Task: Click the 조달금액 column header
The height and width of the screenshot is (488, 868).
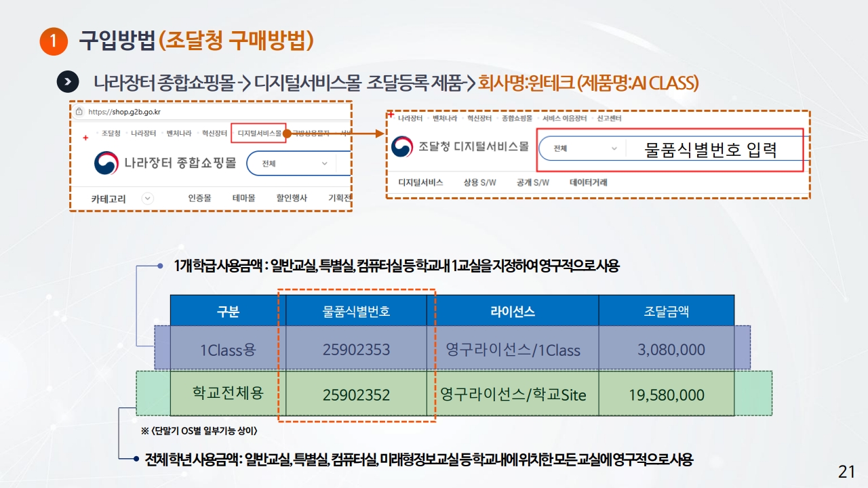Action: point(666,311)
